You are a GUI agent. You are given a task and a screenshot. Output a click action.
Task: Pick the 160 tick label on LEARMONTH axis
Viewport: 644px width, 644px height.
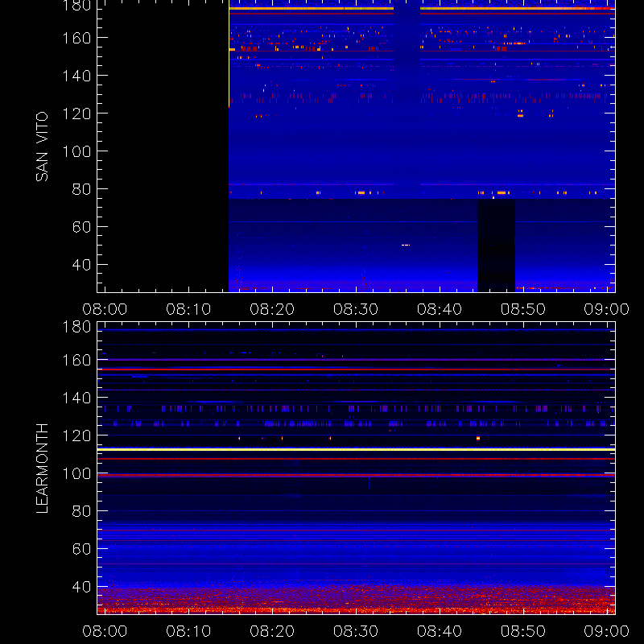[x=76, y=360]
